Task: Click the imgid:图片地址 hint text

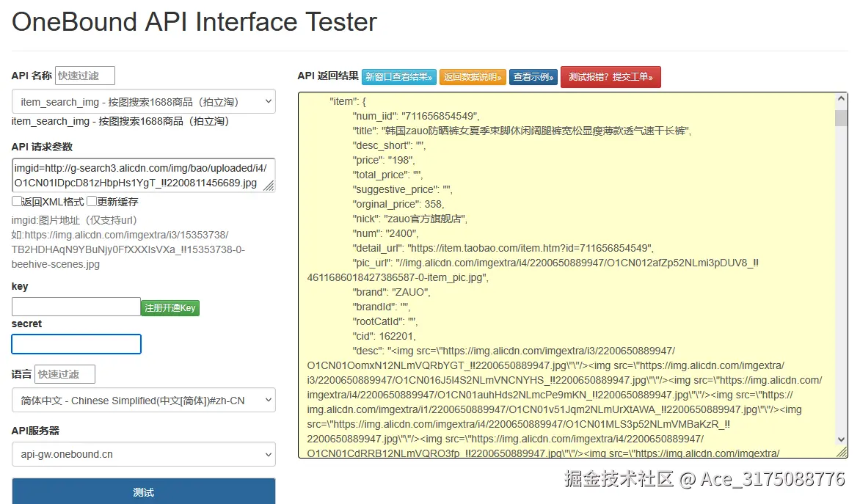Action: (74, 220)
